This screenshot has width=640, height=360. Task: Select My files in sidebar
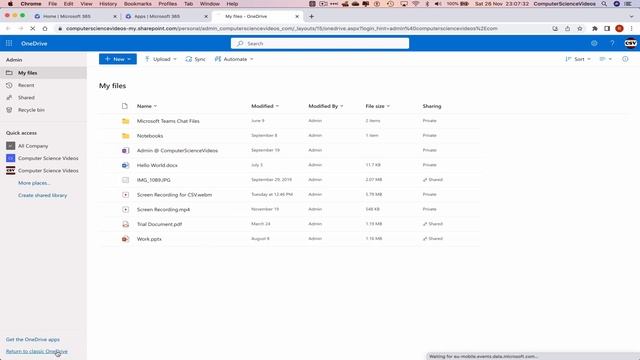click(43, 73)
